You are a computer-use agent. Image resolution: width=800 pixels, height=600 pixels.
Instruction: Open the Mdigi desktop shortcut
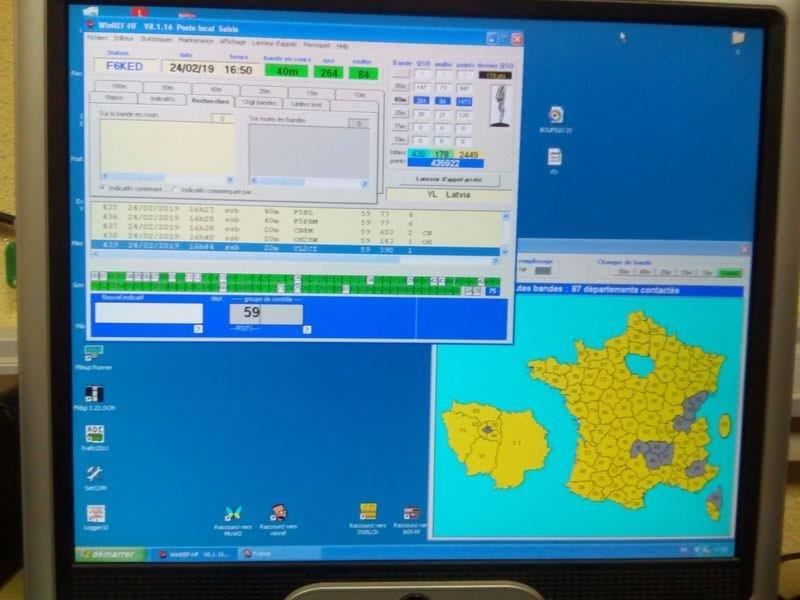point(95,395)
